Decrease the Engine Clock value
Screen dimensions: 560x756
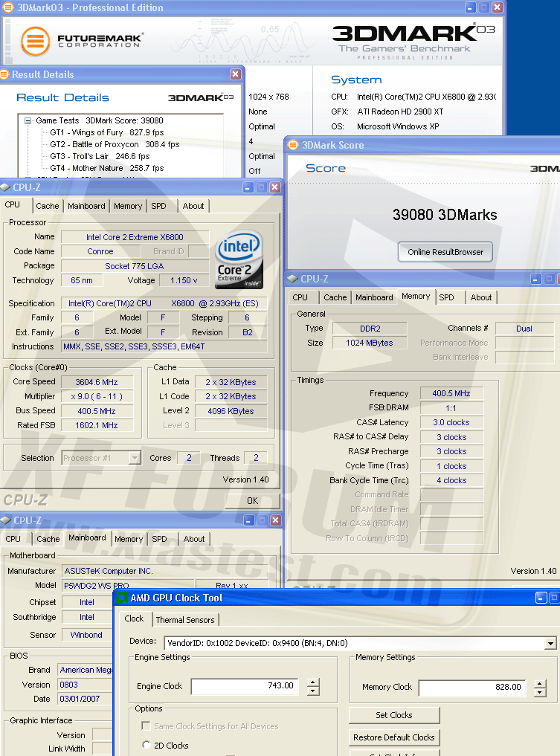313,691
